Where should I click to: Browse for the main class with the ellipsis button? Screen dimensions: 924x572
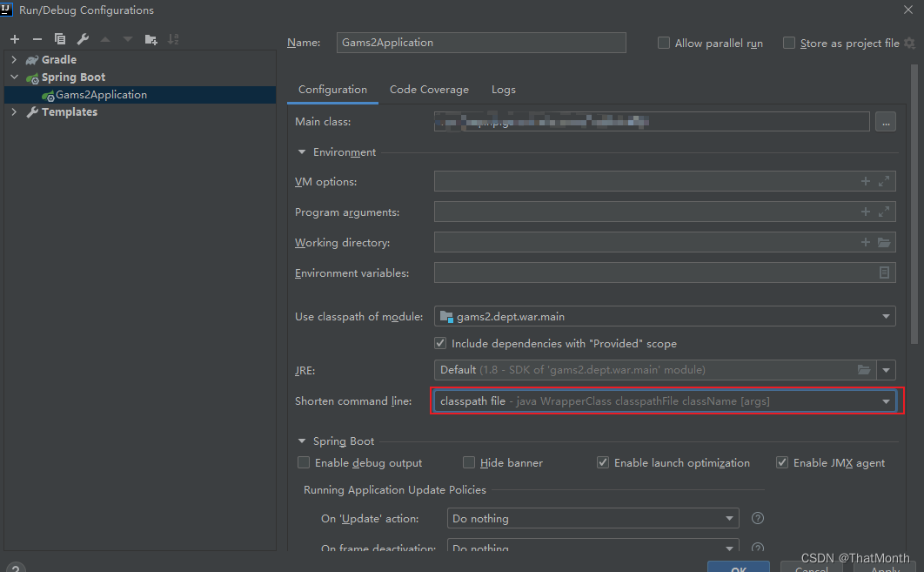(x=886, y=122)
